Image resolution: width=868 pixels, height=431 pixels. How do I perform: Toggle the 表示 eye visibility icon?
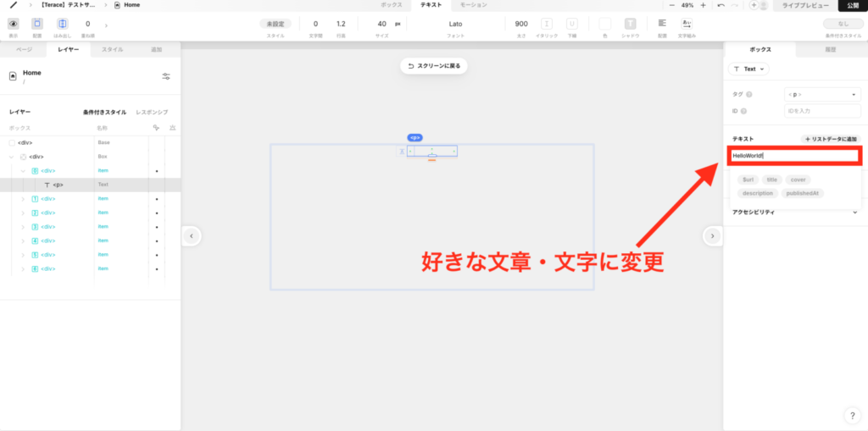(x=13, y=24)
